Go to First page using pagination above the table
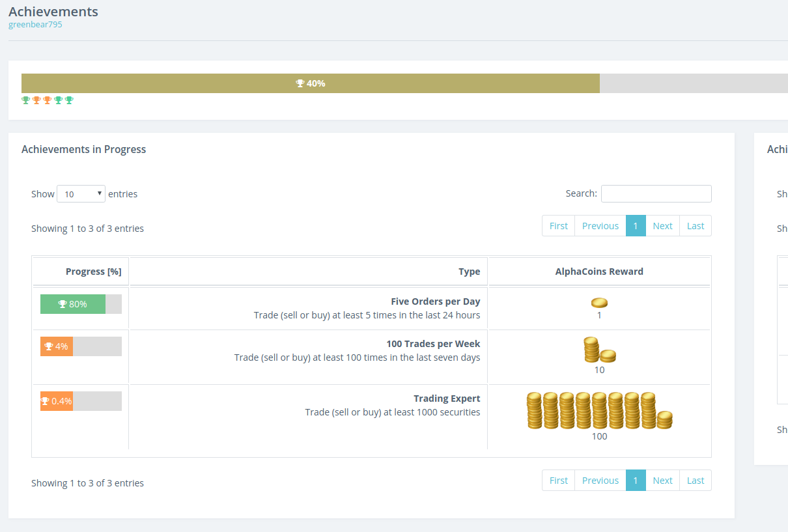 click(x=559, y=226)
